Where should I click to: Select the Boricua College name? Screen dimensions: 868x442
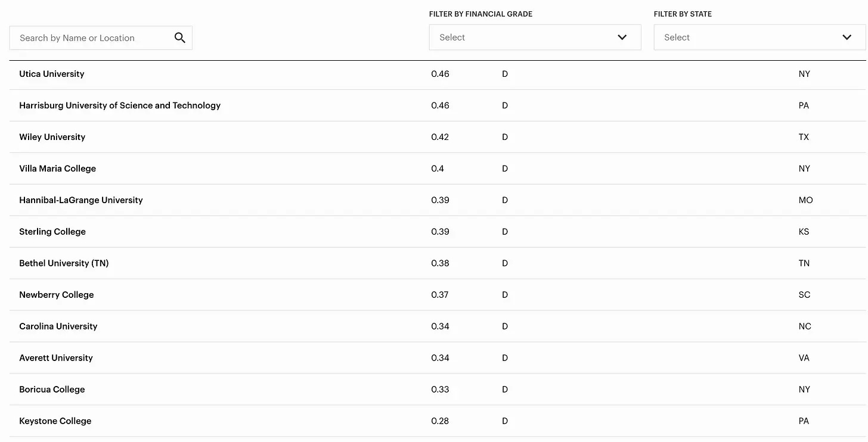click(52, 390)
